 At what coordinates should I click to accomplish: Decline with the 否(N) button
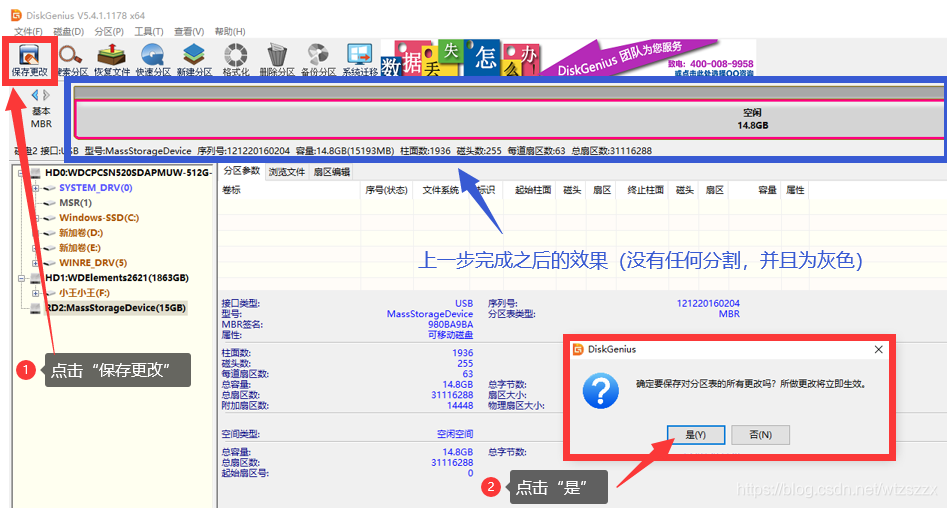point(760,434)
